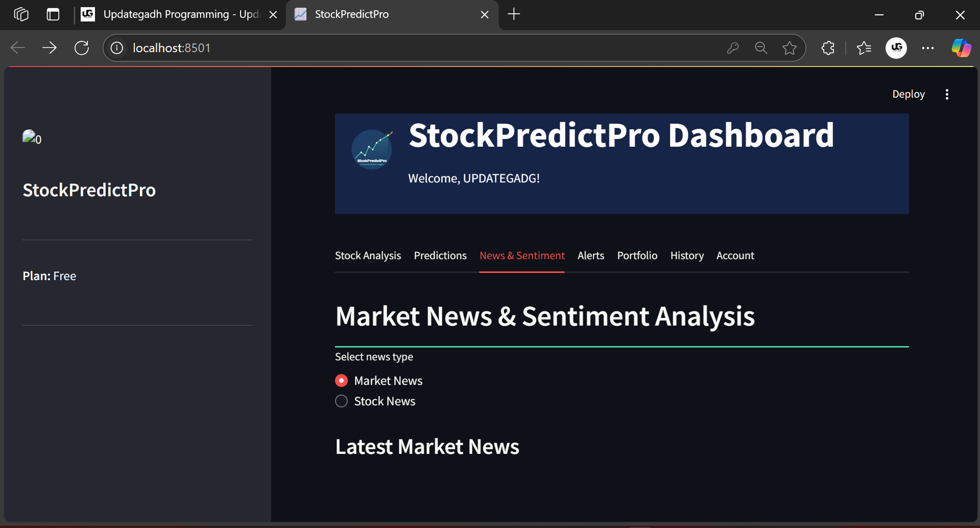
Task: Add this page to favorites star
Action: [x=790, y=48]
